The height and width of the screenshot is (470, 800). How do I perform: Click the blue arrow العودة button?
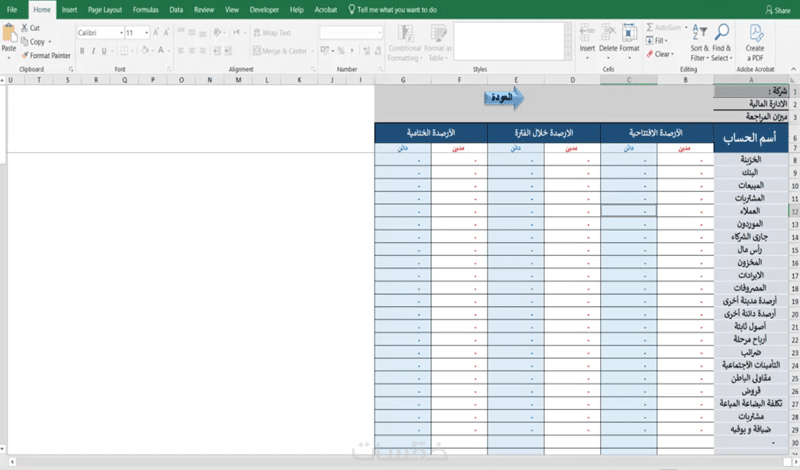pos(504,97)
